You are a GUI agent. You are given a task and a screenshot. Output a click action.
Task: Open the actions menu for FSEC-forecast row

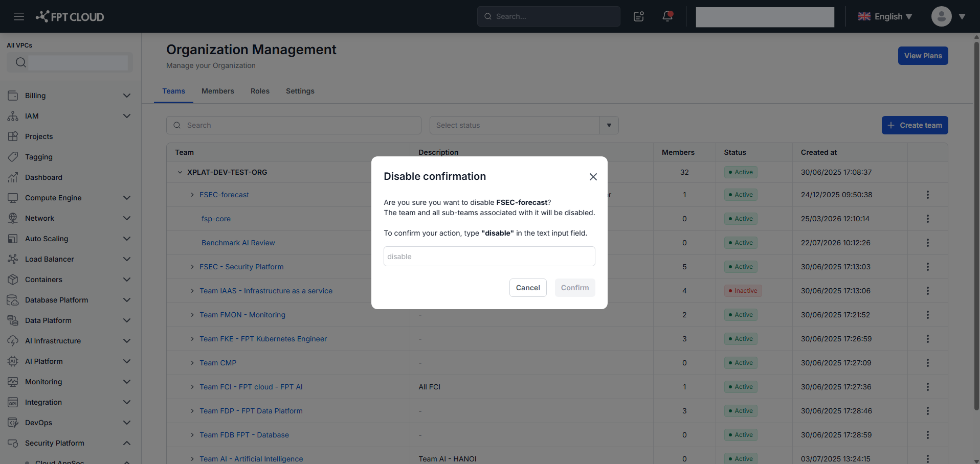(927, 195)
